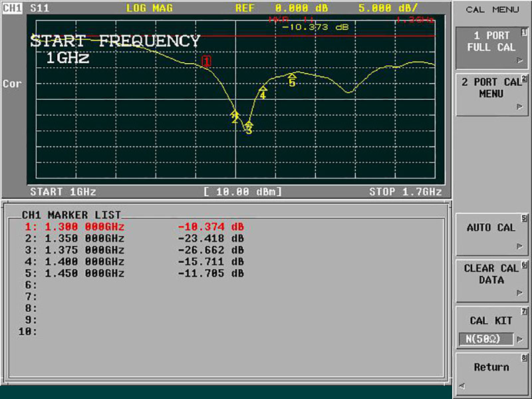Select marker list row 5: 1.450 000GHz
Image resolution: width=532 pixels, height=399 pixels.
tap(134, 273)
